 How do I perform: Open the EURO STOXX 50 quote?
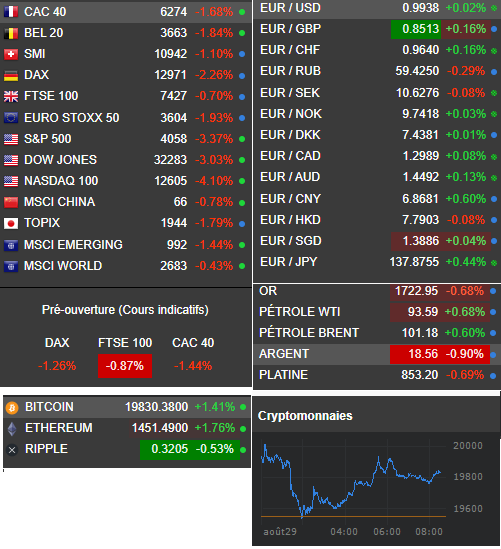point(126,118)
